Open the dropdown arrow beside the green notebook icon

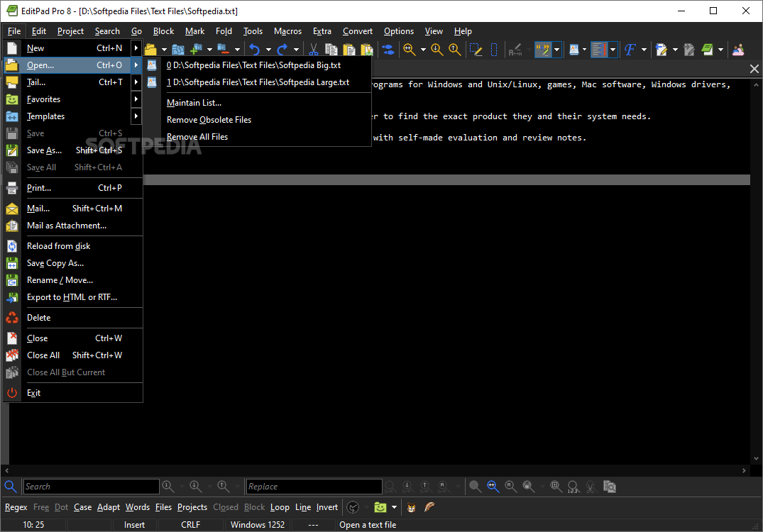click(720, 49)
